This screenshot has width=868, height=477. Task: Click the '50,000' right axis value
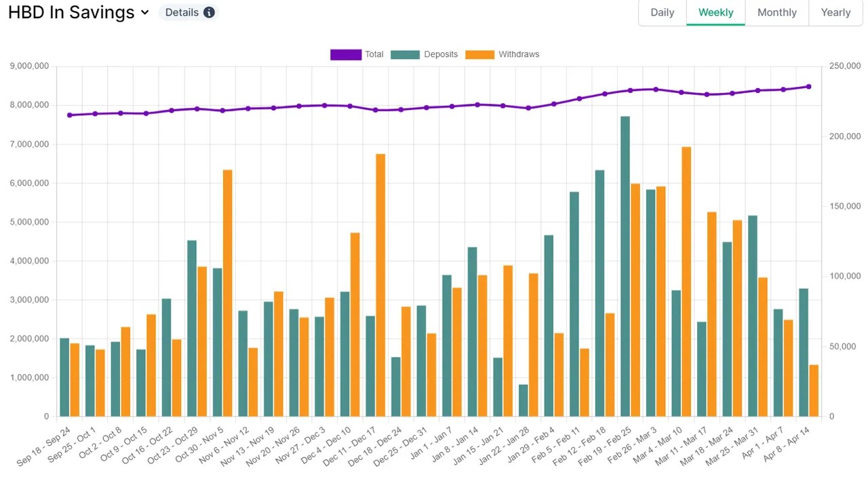tap(843, 346)
